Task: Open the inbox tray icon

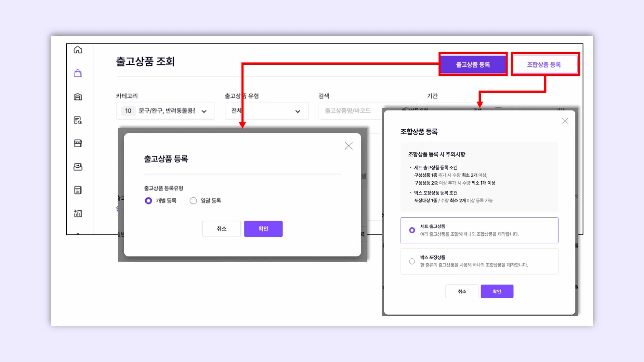Action: click(x=78, y=167)
